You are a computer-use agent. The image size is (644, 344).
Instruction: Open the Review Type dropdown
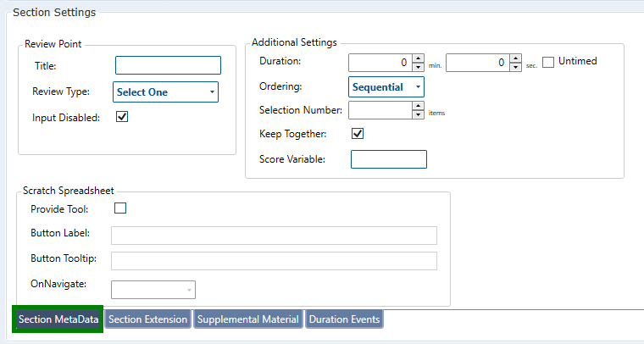166,92
